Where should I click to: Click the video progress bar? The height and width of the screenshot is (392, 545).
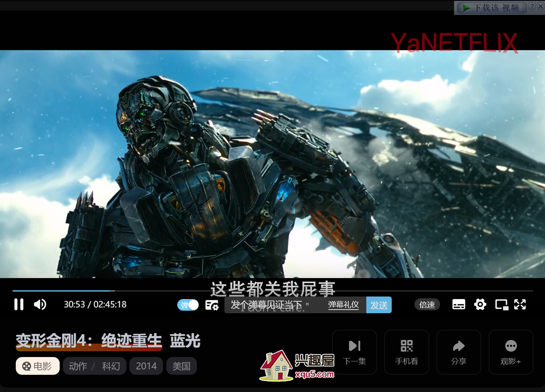click(272, 290)
